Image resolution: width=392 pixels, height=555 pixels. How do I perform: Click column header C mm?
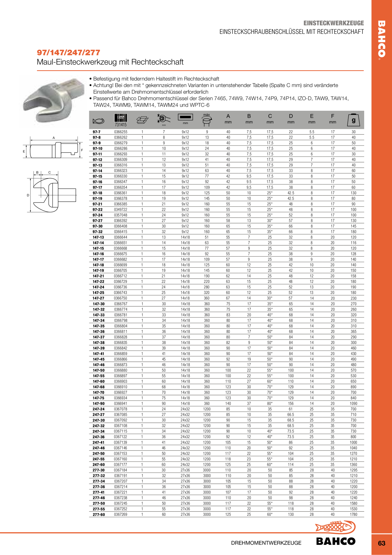270,119
